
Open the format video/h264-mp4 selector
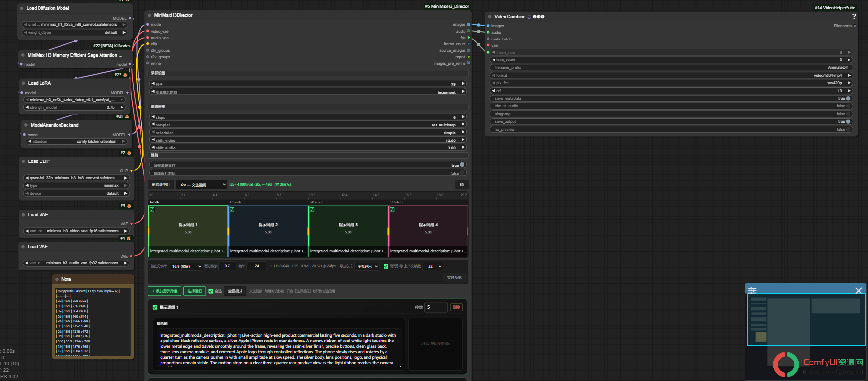671,76
